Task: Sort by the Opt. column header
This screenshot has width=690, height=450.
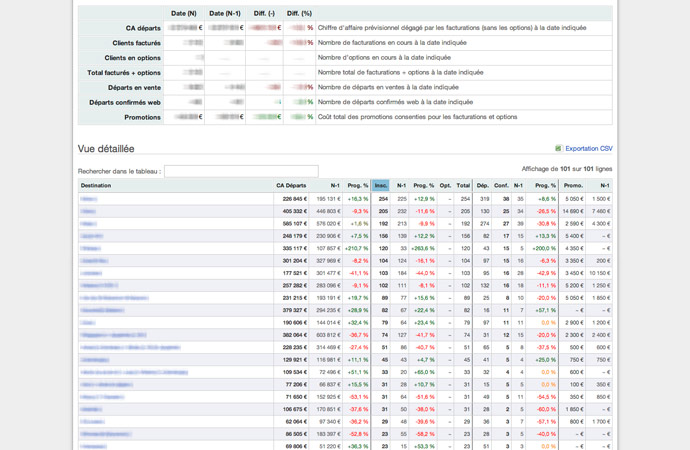Action: point(445,186)
